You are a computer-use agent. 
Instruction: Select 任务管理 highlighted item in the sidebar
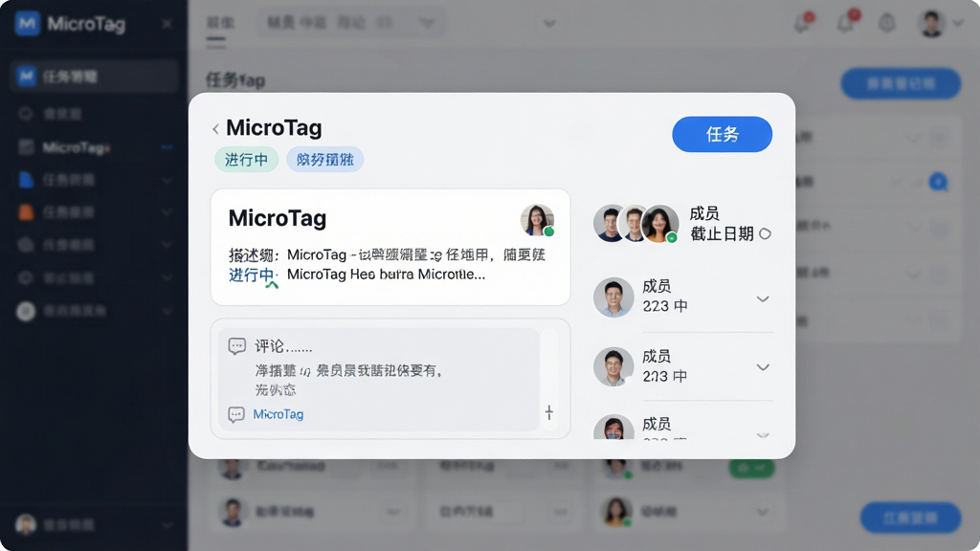[x=94, y=77]
